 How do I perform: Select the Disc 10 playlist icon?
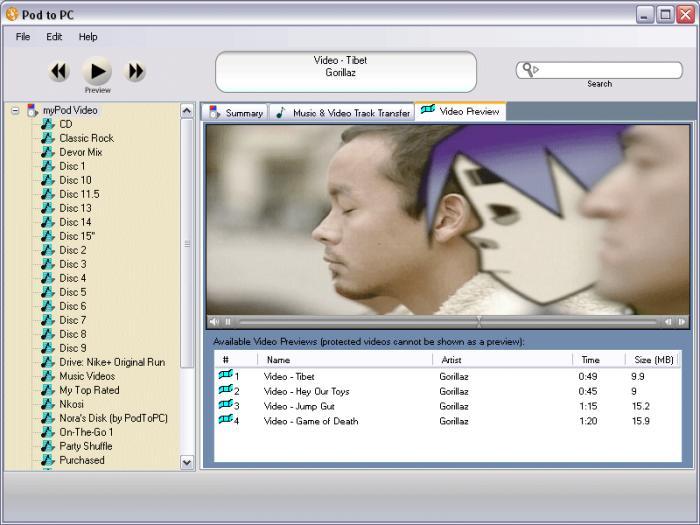tap(47, 180)
